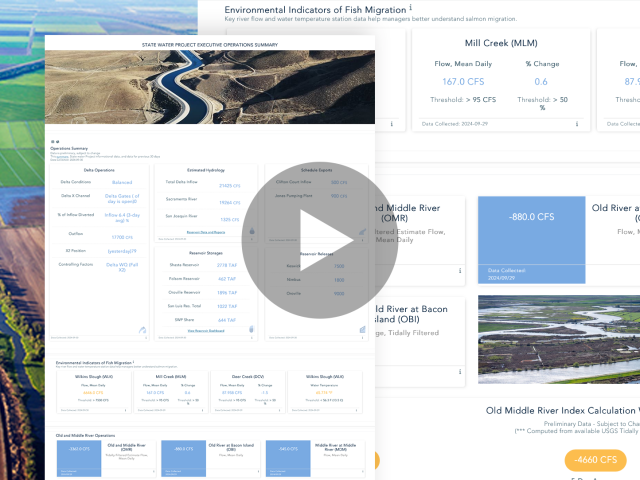Click the Oroville 9000 release value

[x=339, y=293]
